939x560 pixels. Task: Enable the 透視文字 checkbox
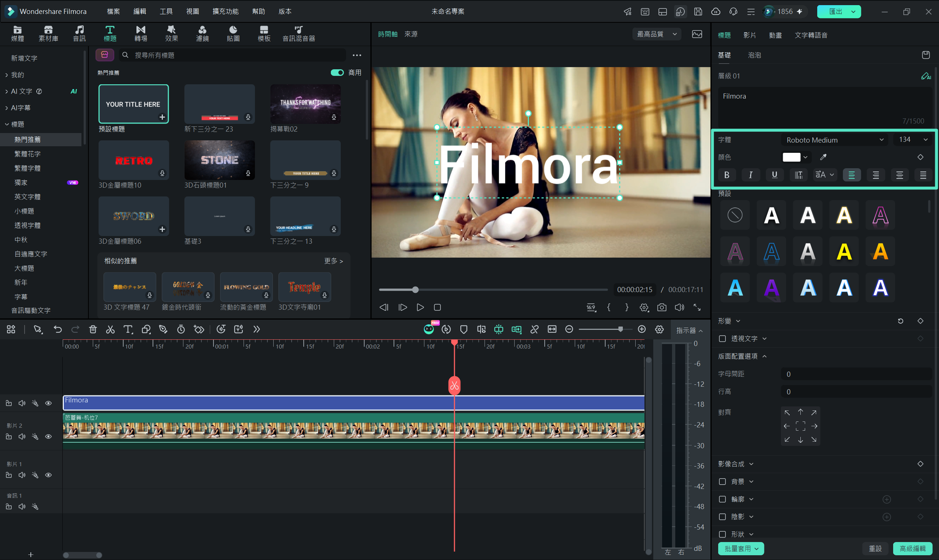[722, 339]
